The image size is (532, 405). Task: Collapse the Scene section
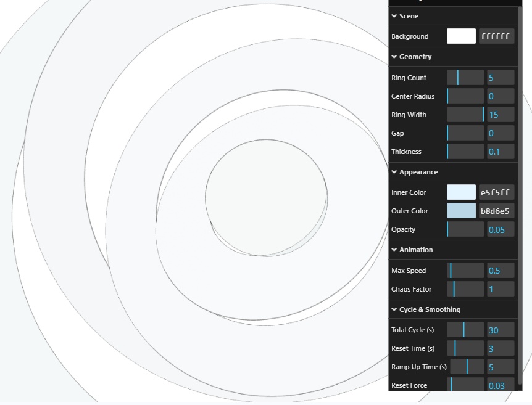point(409,16)
